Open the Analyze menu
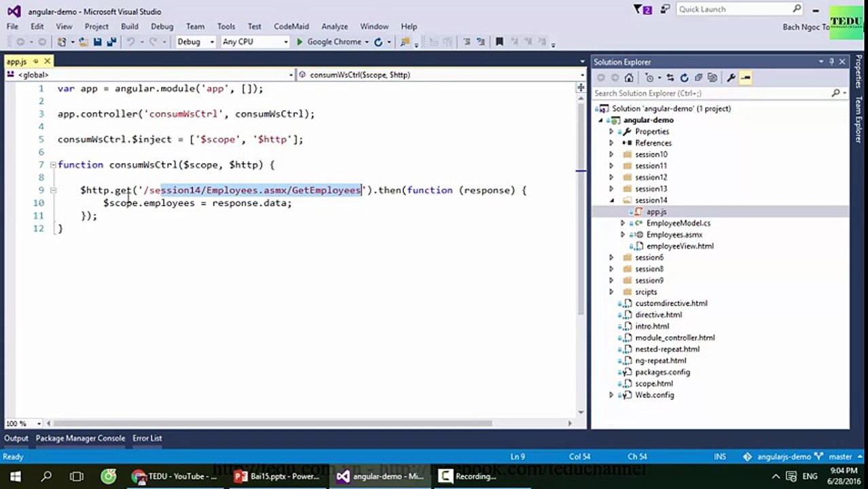The width and height of the screenshot is (868, 489). pos(334,26)
